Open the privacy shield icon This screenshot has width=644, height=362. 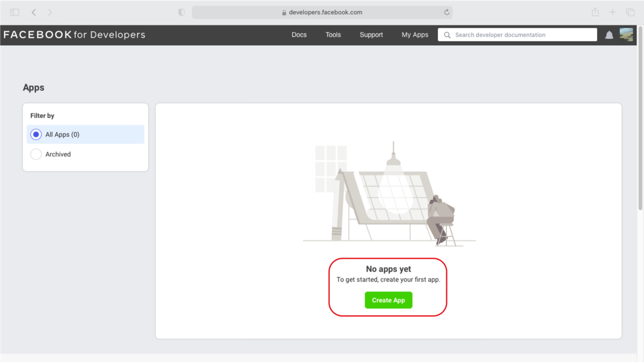181,12
